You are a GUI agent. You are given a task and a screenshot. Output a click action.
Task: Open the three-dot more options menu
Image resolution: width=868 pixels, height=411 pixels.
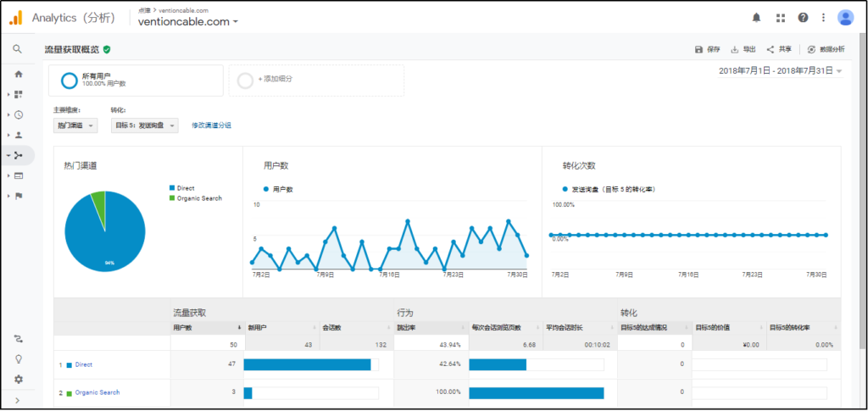point(824,18)
